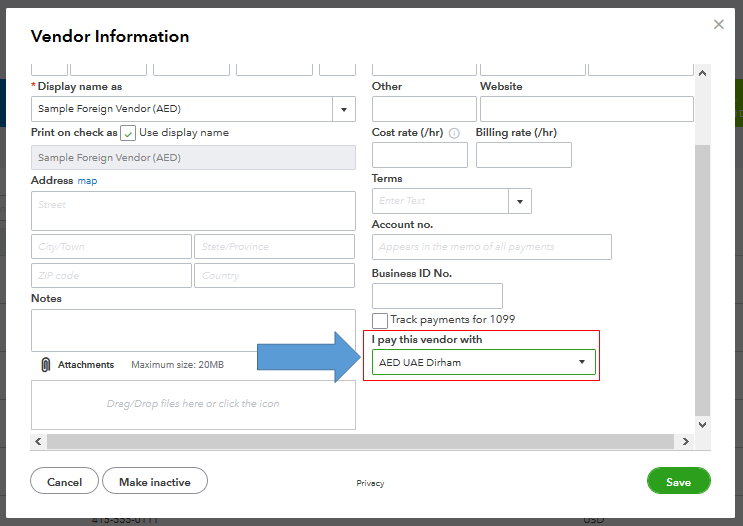Focus the Business ID No. field
Screen dimensions: 743x526
437,296
